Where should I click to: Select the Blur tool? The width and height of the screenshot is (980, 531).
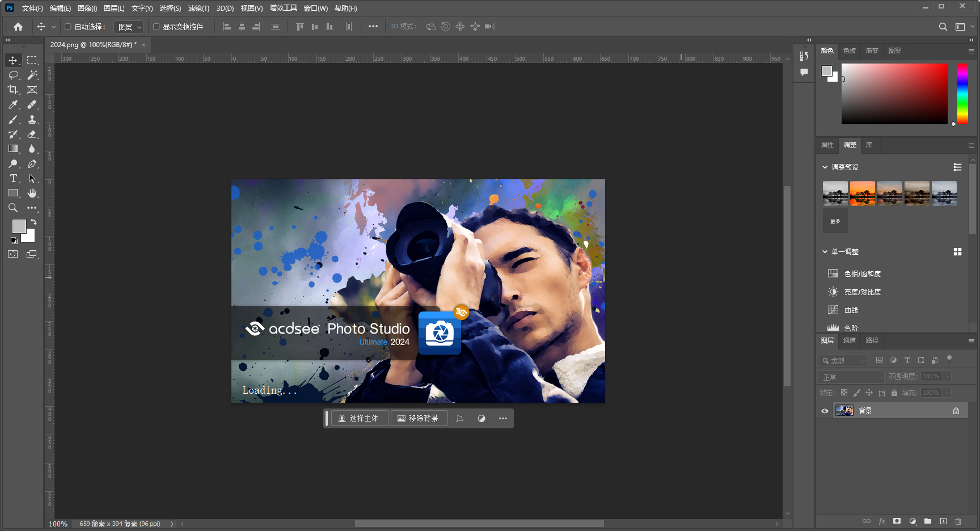click(x=32, y=149)
